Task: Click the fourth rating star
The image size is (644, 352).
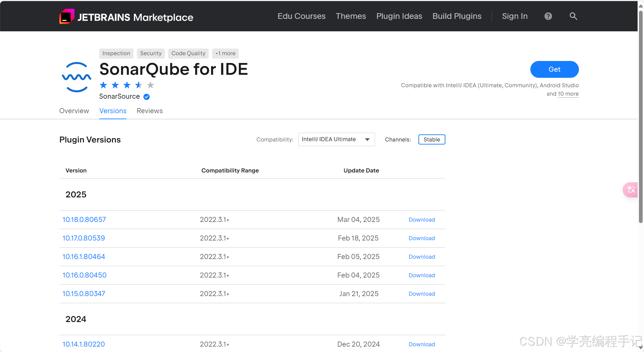Action: tap(138, 85)
